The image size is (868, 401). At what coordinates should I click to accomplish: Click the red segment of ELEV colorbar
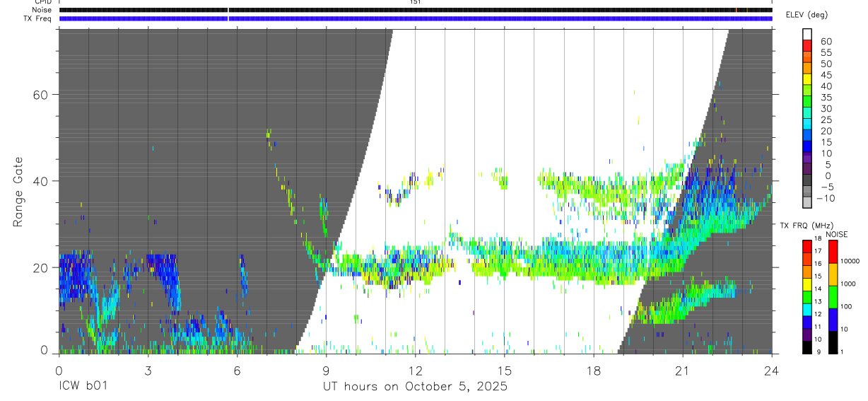(807, 46)
